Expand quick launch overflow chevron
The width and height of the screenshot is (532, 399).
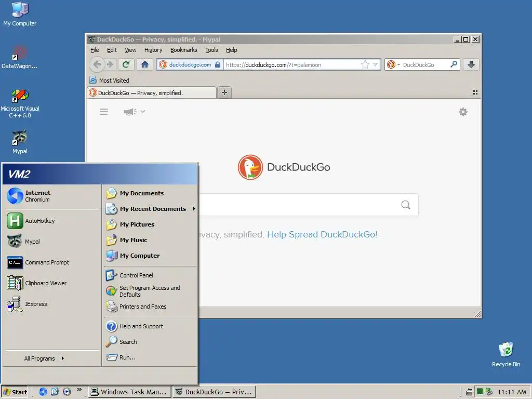click(x=79, y=390)
